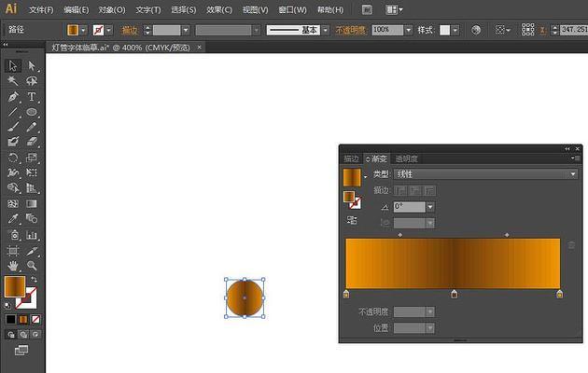The width and height of the screenshot is (588, 373).
Task: Open the 效果(C) menu
Action: click(x=219, y=9)
